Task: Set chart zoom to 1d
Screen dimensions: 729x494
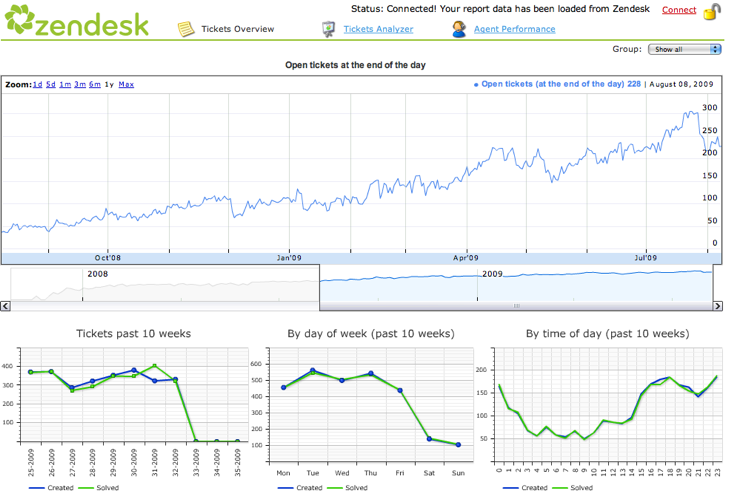Action: tap(37, 85)
